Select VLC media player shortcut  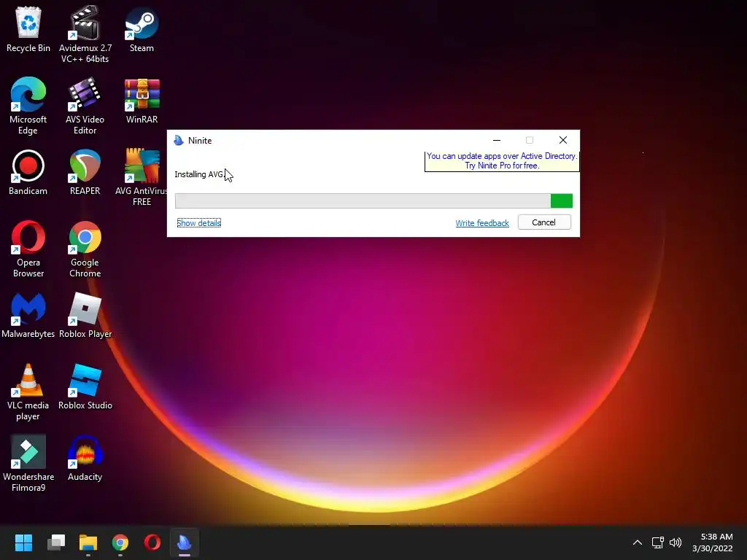(x=28, y=392)
